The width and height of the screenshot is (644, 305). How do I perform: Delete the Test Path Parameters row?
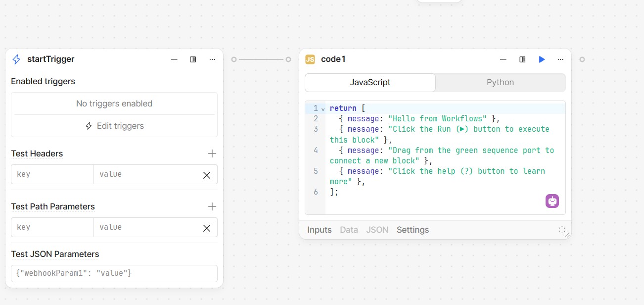207,228
